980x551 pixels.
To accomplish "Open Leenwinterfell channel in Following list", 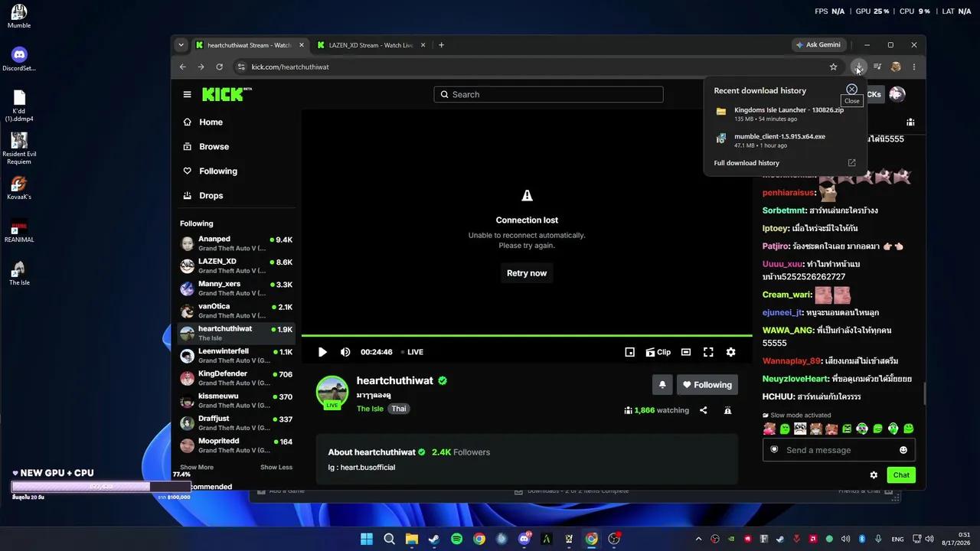I will coord(237,356).
